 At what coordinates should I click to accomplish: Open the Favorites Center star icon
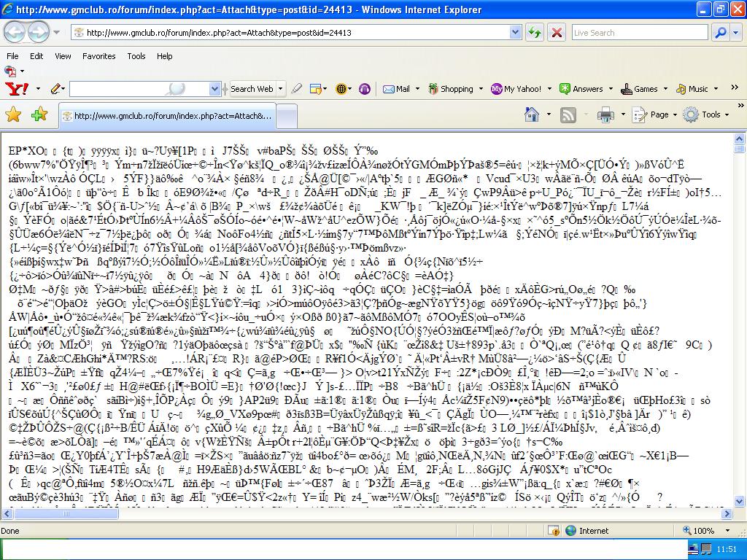[x=13, y=114]
